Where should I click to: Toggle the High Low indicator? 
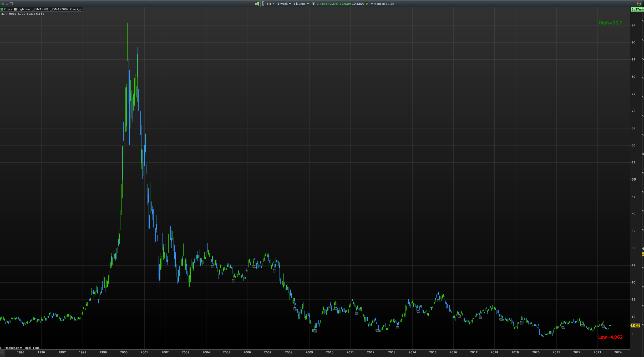coord(22,9)
